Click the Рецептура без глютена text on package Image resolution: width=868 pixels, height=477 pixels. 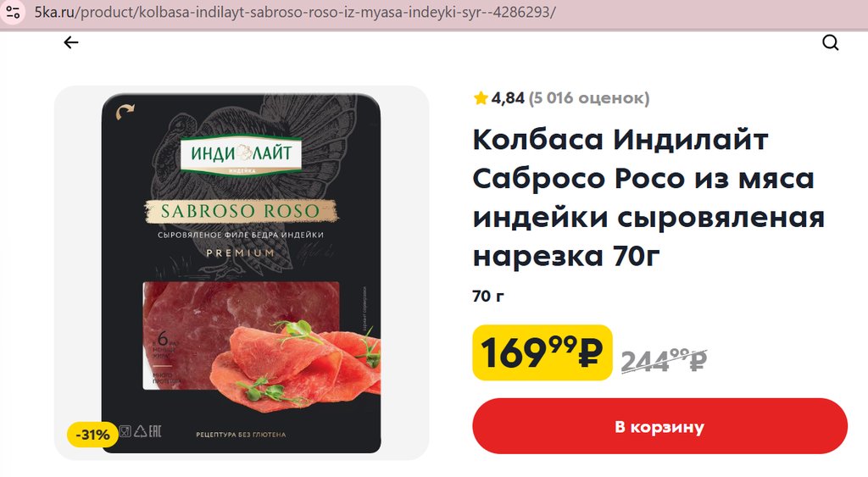(241, 435)
